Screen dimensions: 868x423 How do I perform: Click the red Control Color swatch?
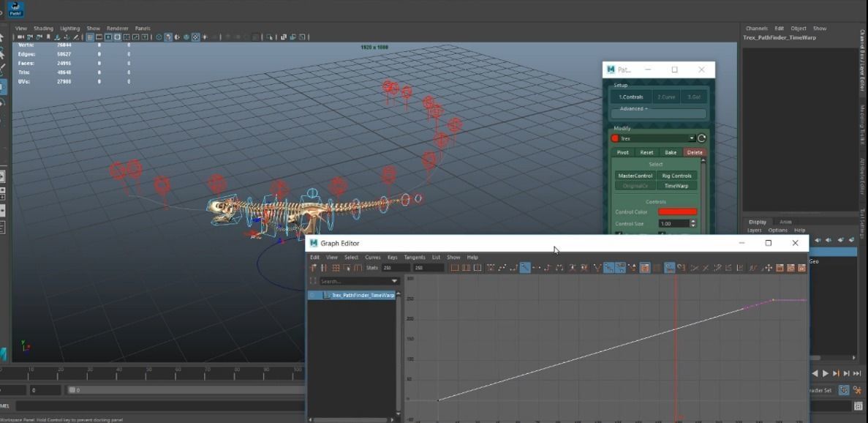[678, 212]
